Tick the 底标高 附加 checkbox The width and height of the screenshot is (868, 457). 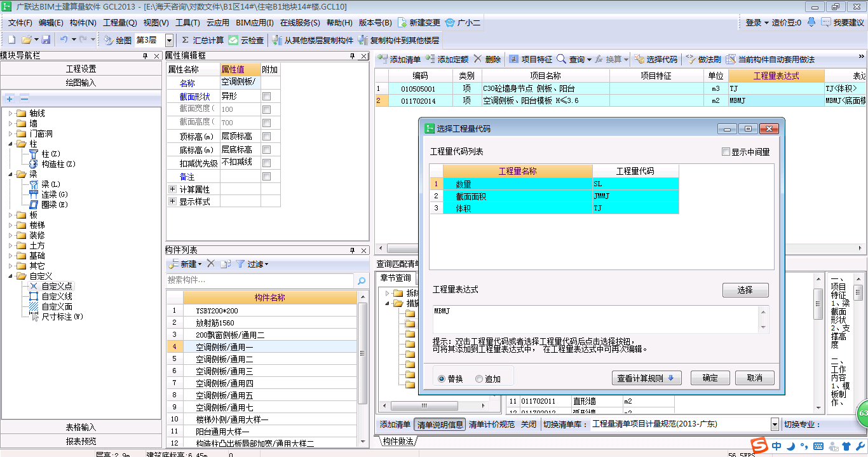(267, 149)
